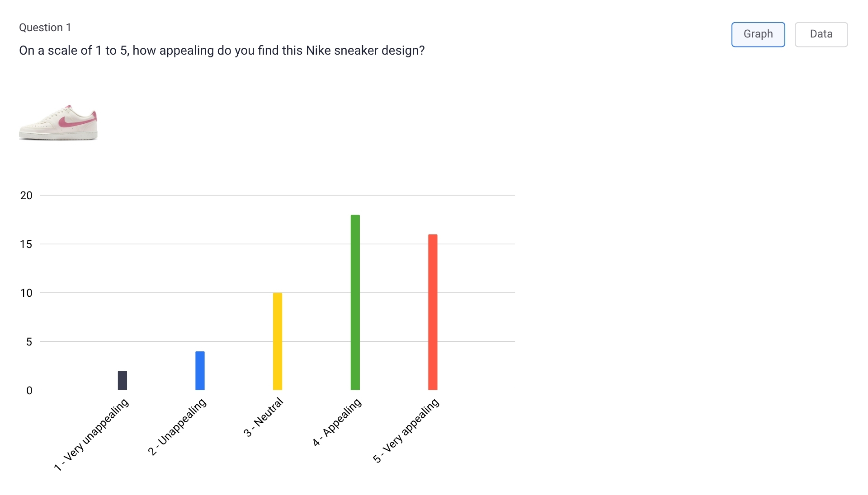The image size is (868, 495).
Task: Click the '0' baseline label
Action: tap(30, 391)
